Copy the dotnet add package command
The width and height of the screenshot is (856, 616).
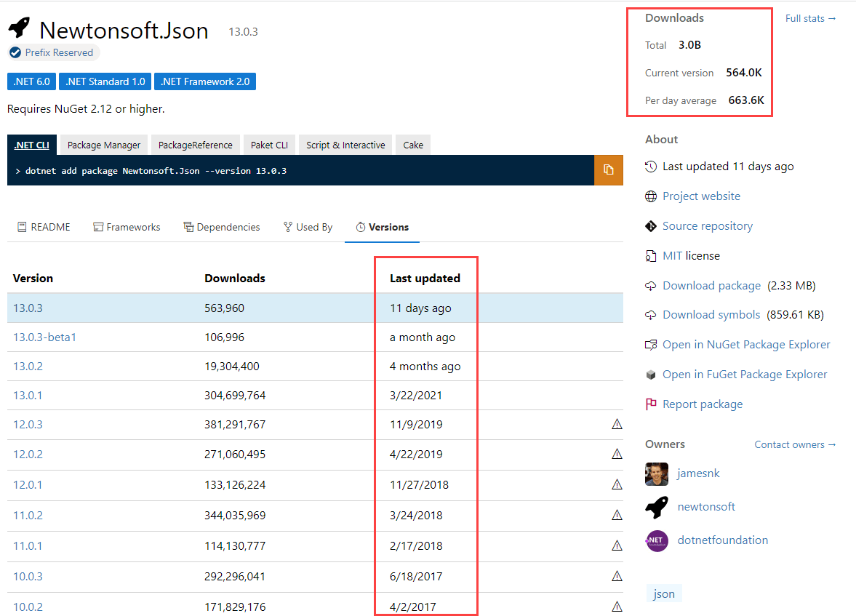click(x=608, y=170)
